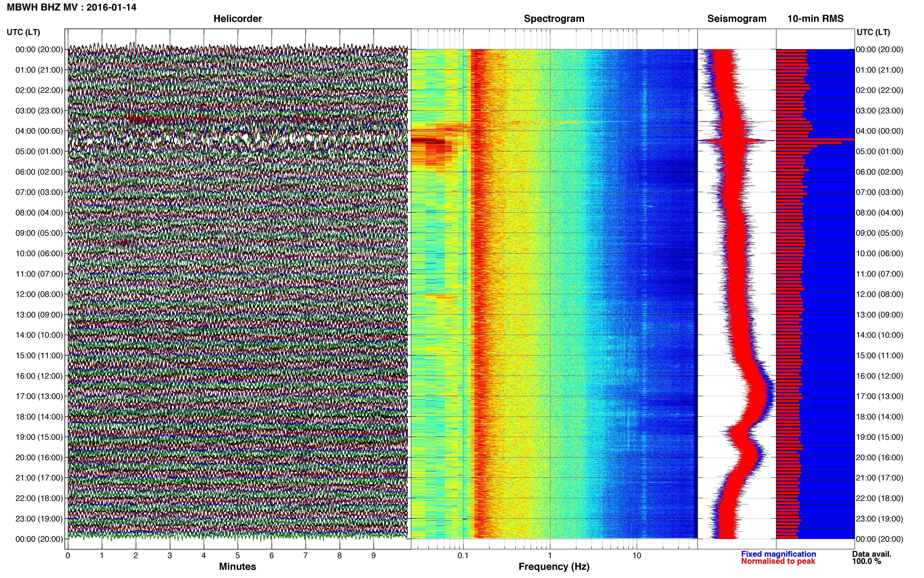Click the '100.0 %' data availability value
Screen dimensions: 924x578
click(866, 561)
